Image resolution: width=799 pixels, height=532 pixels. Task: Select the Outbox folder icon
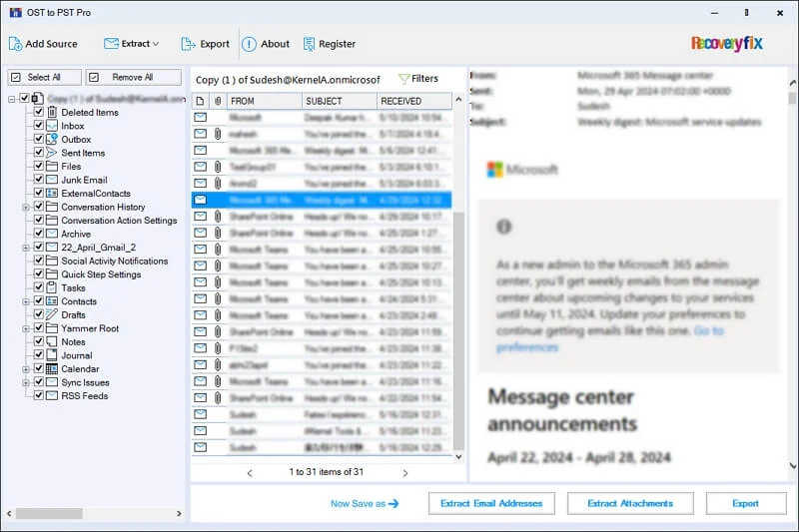pos(52,139)
